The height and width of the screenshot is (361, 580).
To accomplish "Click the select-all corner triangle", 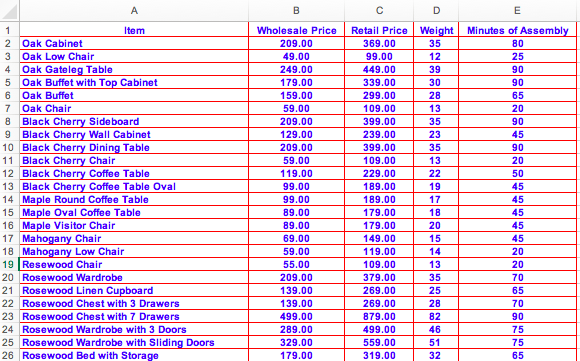I will tap(9, 10).
